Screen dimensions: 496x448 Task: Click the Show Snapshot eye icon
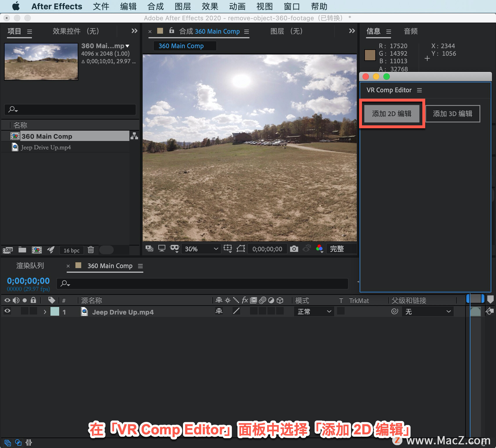click(307, 248)
